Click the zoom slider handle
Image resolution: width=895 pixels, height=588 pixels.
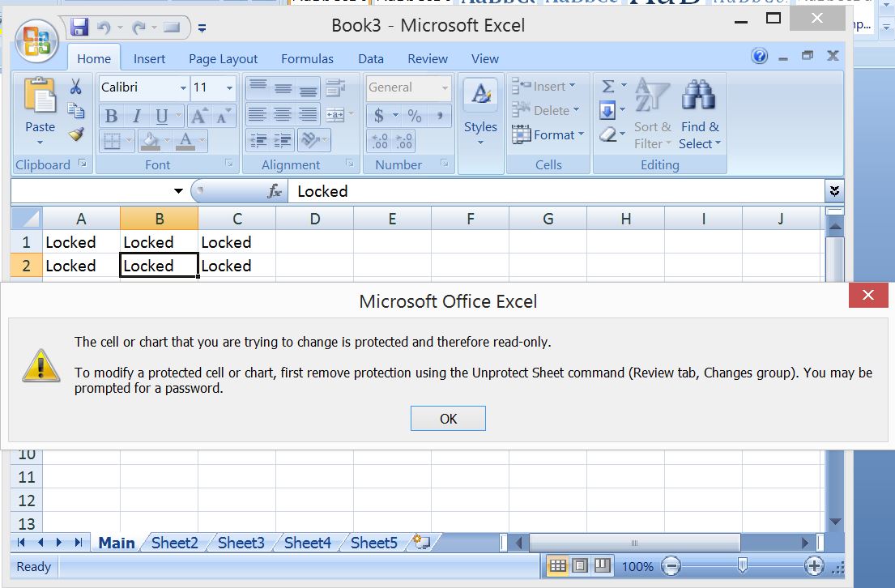click(742, 566)
